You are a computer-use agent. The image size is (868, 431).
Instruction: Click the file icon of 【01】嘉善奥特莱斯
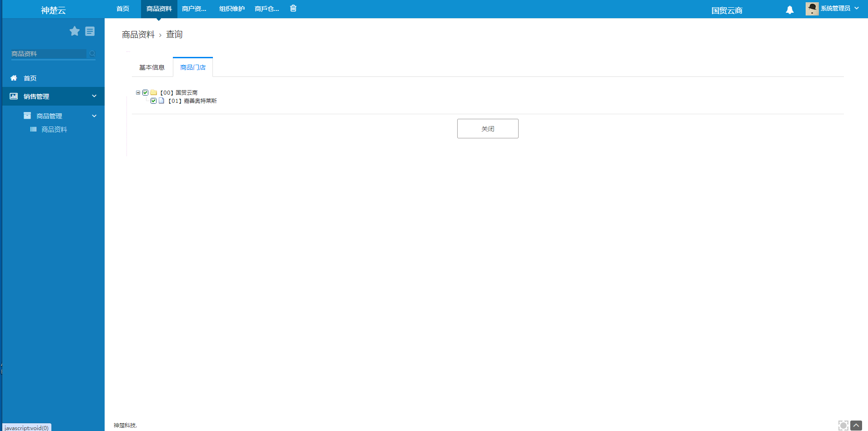(161, 101)
